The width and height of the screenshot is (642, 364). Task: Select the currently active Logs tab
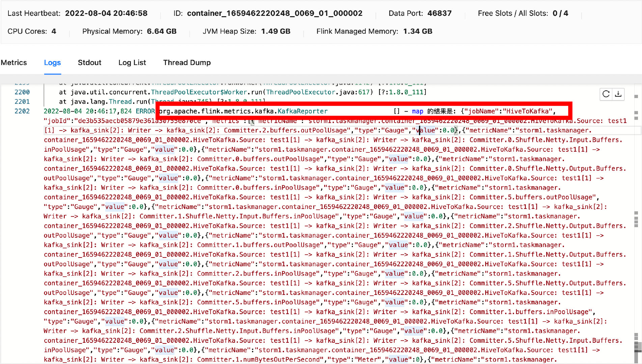[52, 62]
